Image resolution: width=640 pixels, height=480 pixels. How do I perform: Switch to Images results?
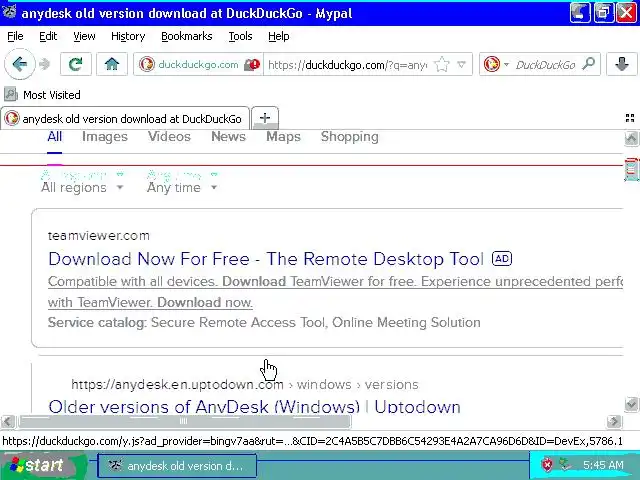pyautogui.click(x=105, y=137)
